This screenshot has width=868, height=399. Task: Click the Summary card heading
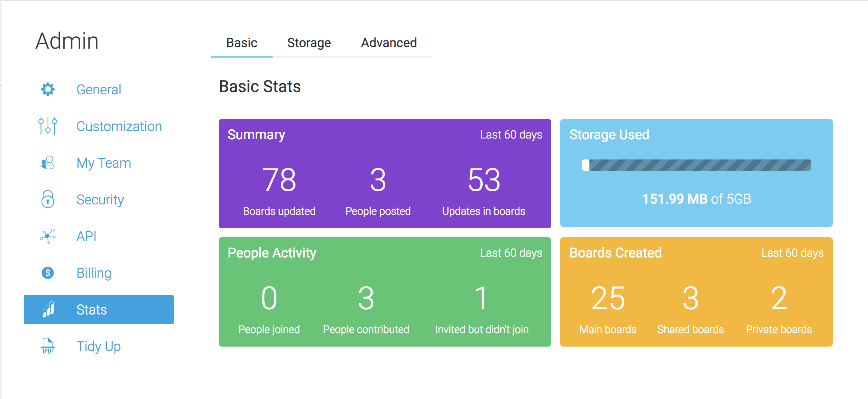256,135
